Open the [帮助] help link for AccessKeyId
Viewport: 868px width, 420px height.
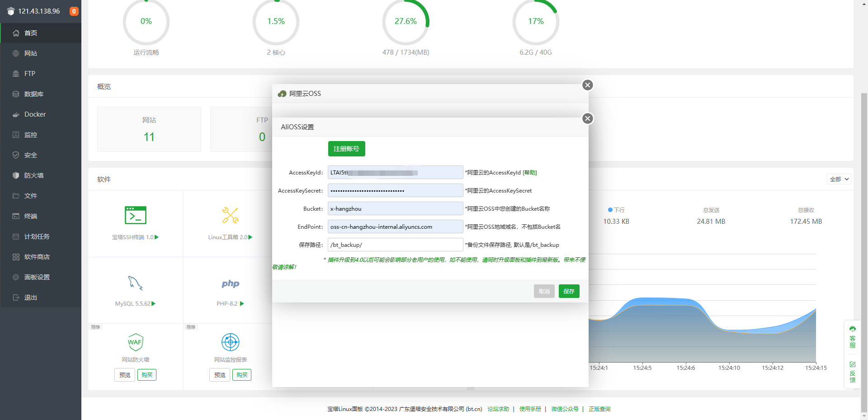529,173
